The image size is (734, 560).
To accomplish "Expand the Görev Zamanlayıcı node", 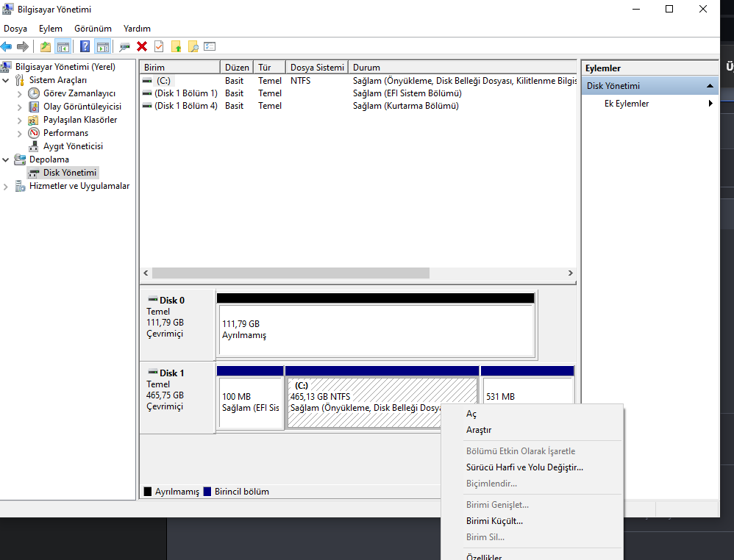I will pyautogui.click(x=20, y=93).
